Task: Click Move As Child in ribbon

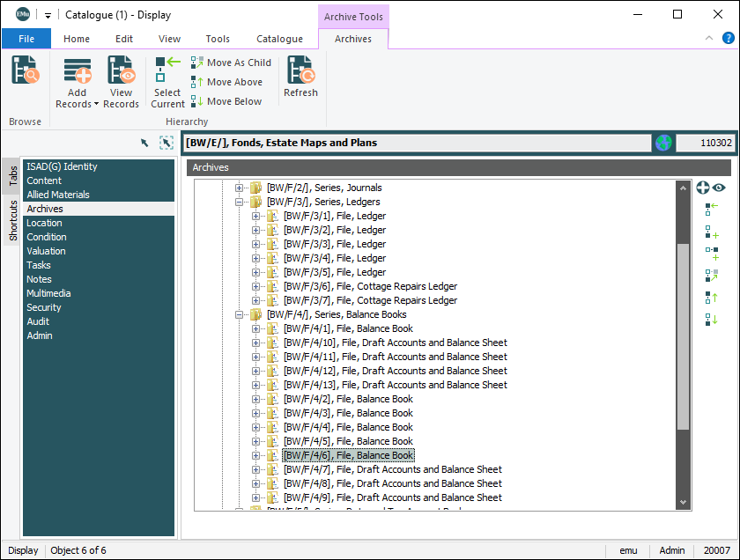Action: tap(231, 63)
